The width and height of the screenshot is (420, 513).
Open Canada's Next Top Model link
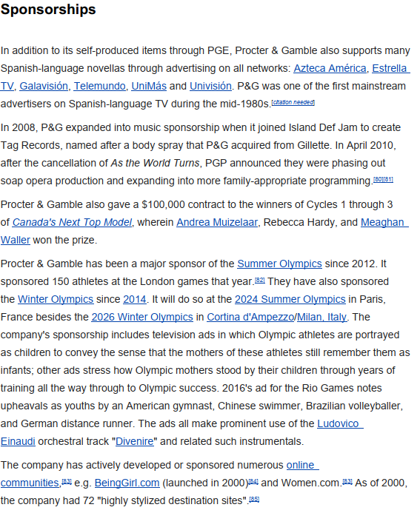[72, 222]
